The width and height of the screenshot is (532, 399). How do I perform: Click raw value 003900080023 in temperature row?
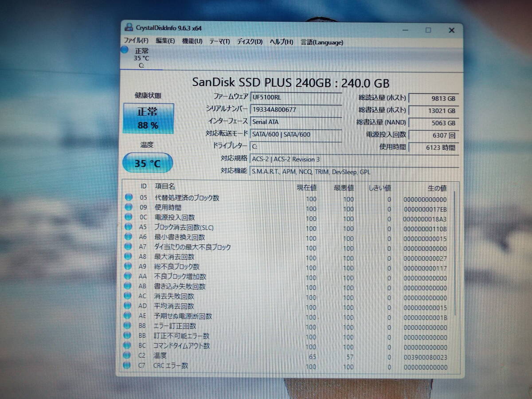(x=426, y=357)
